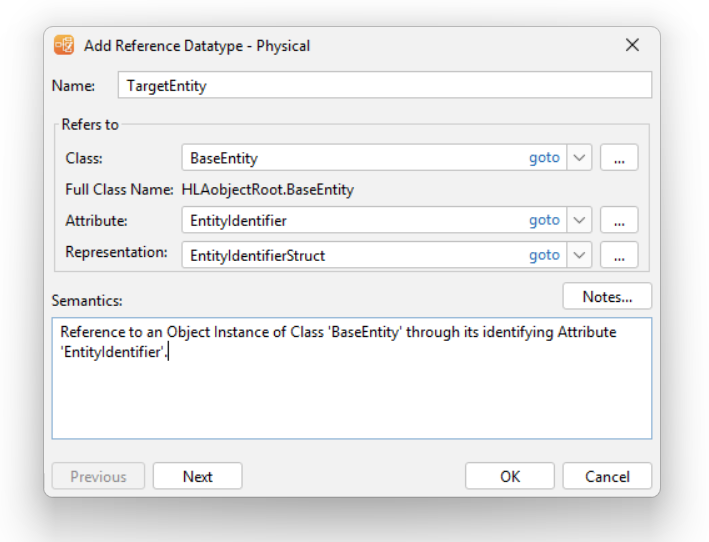Open the Class dropdown arrow
The image size is (709, 542).
579,158
